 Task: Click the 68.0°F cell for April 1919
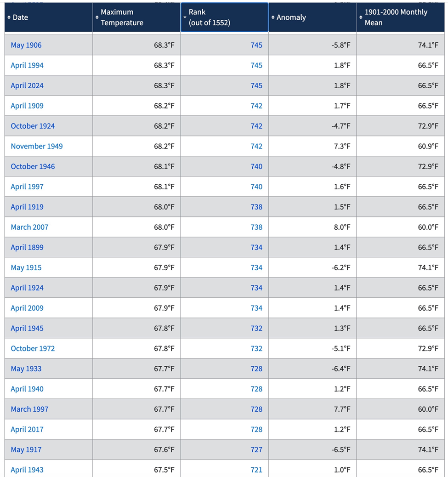(164, 207)
